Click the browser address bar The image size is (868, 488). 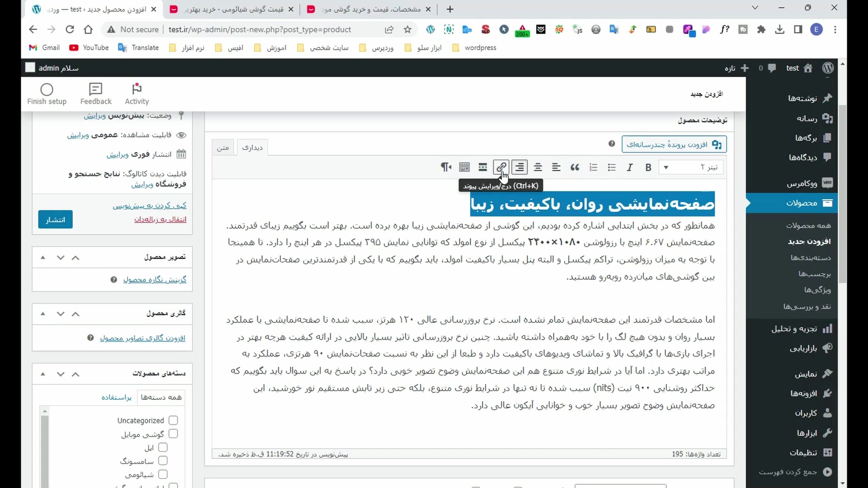(260, 29)
